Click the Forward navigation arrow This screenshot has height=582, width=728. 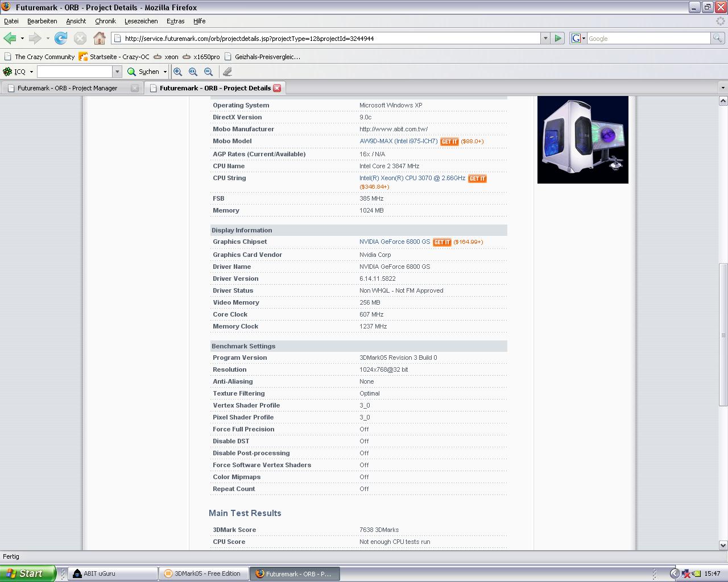click(x=35, y=38)
